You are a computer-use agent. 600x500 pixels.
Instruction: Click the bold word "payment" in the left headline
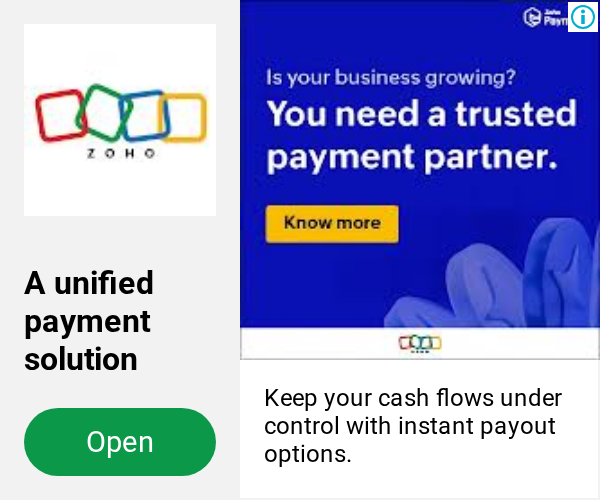pyautogui.click(x=87, y=322)
